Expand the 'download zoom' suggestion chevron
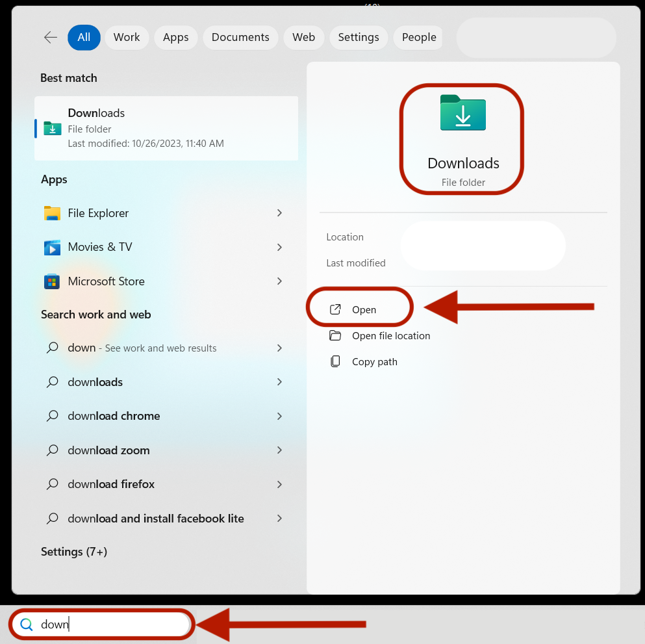The height and width of the screenshot is (644, 645). point(279,450)
